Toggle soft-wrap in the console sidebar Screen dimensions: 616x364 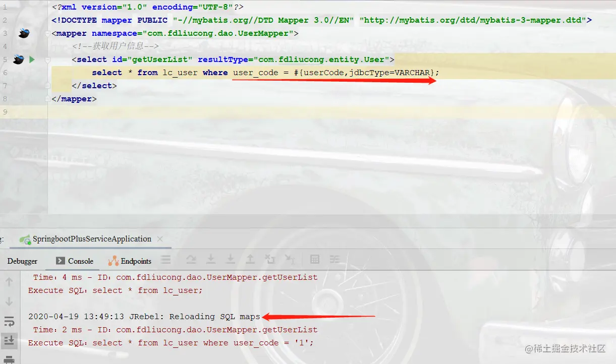[x=9, y=322]
